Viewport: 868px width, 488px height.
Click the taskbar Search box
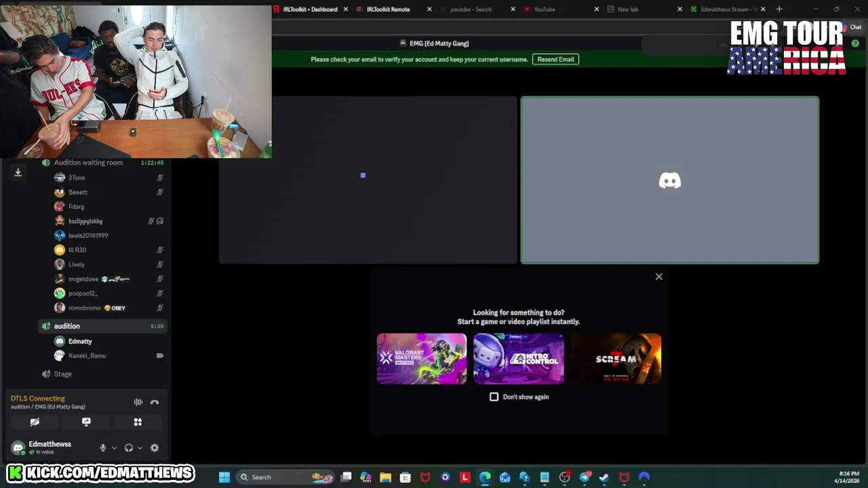click(285, 477)
